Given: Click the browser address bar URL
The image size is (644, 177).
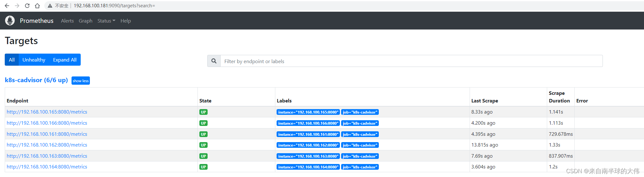Looking at the screenshot, I should point(114,6).
